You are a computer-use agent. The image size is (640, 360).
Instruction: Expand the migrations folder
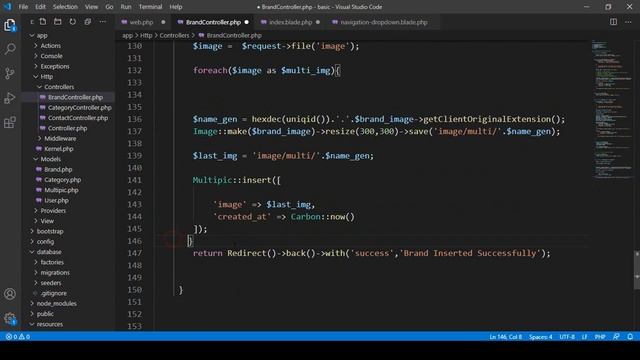(x=55, y=272)
